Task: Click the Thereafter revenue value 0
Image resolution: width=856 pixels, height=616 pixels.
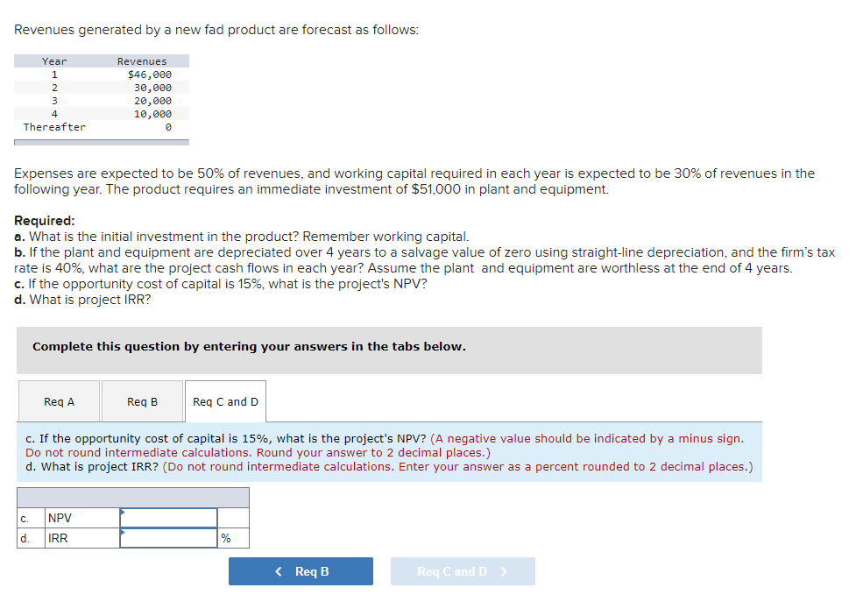Action: click(168, 127)
